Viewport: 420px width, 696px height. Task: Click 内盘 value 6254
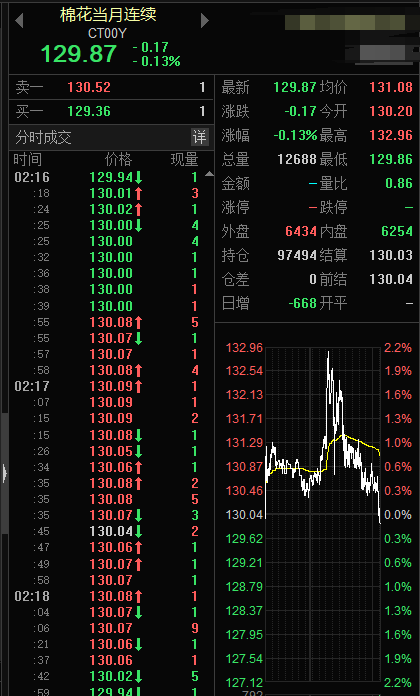point(397,231)
